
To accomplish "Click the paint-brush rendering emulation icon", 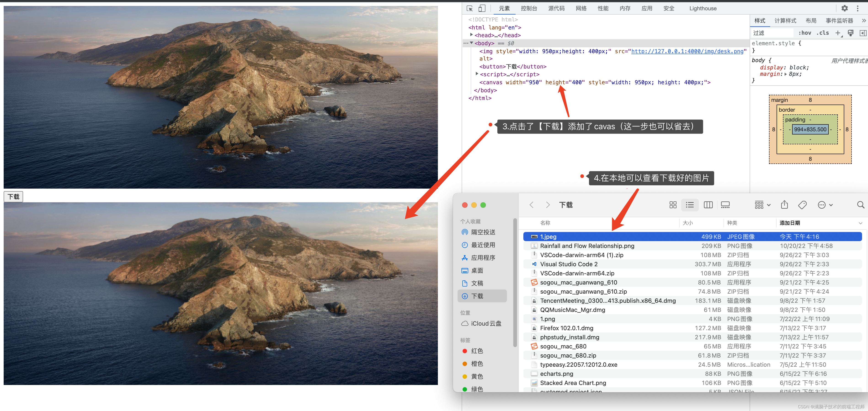I will pos(850,33).
